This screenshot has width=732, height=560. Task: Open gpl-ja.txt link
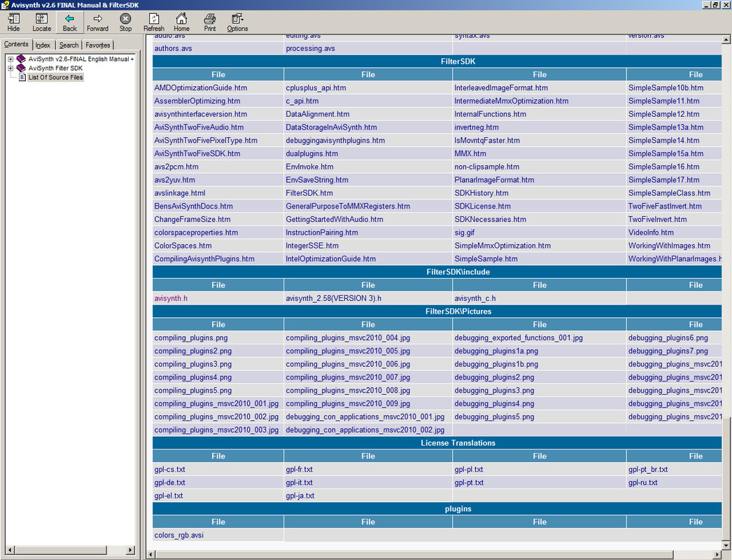pyautogui.click(x=300, y=496)
